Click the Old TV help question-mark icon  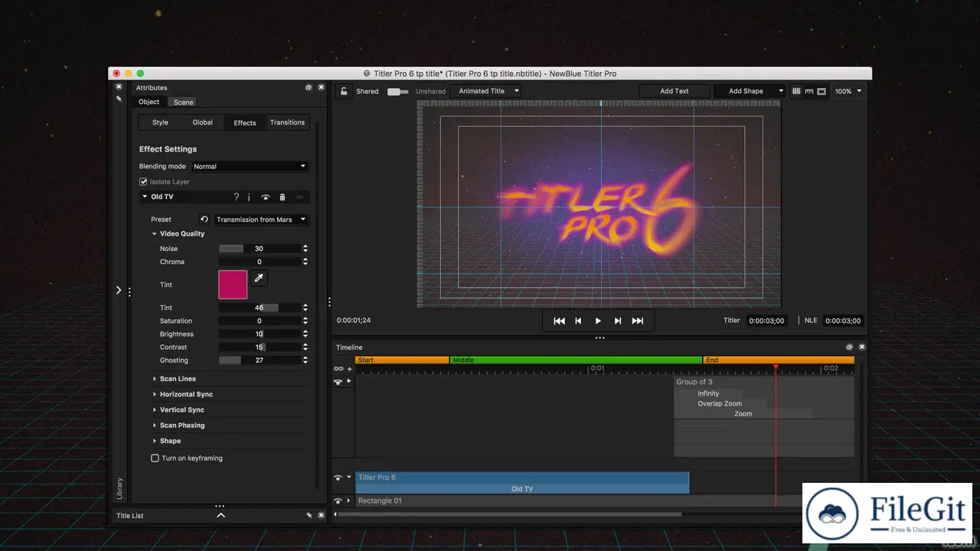236,197
